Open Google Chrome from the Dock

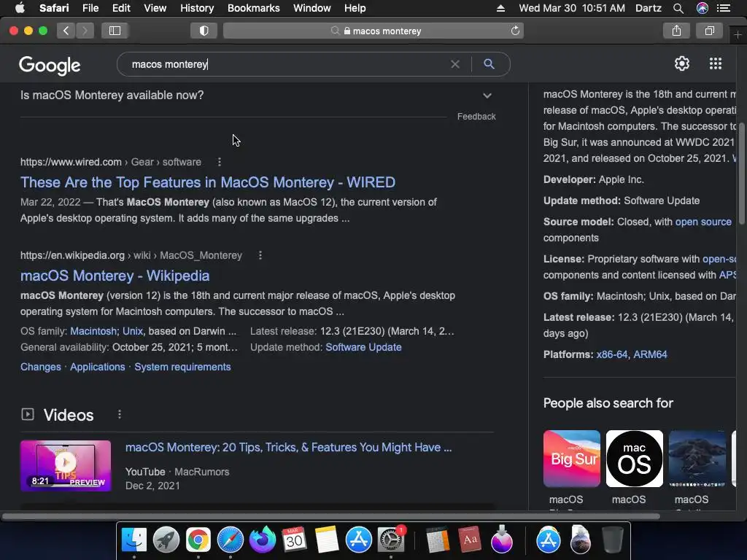198,540
